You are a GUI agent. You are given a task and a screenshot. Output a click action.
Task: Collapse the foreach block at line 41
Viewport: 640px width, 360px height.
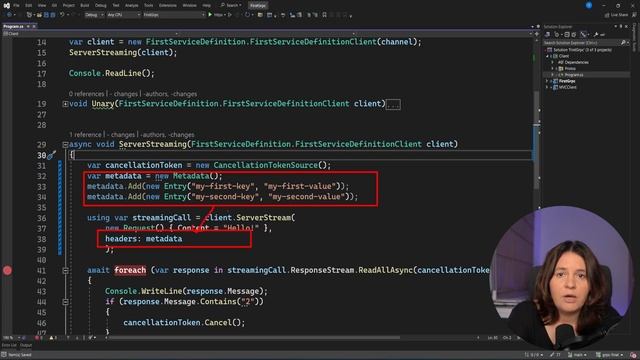[x=65, y=270]
